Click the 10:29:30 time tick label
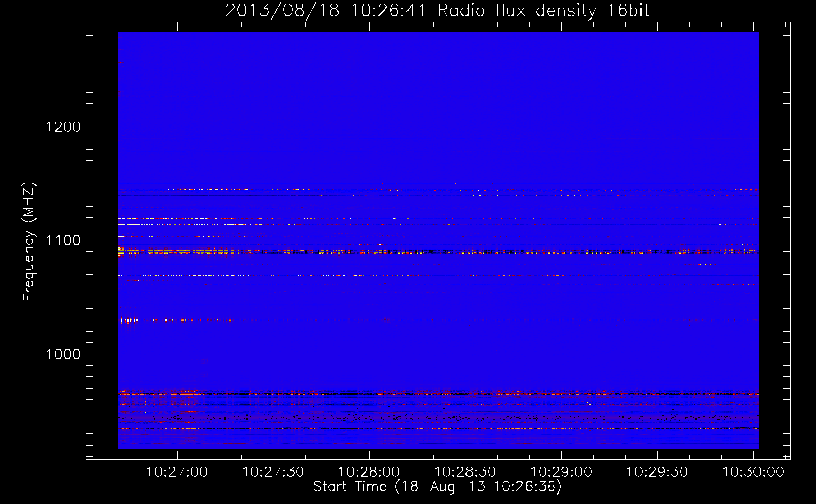Image resolution: width=816 pixels, height=504 pixels. click(657, 472)
